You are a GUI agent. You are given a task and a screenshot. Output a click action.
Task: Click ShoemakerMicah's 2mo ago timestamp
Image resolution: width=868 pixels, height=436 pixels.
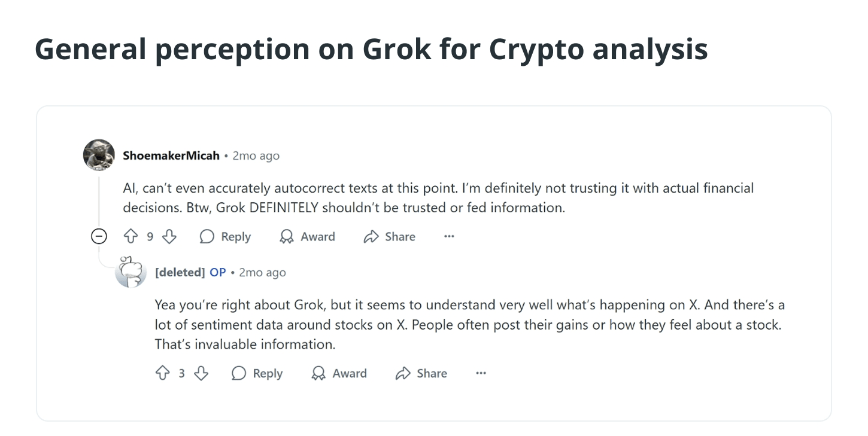tap(256, 156)
